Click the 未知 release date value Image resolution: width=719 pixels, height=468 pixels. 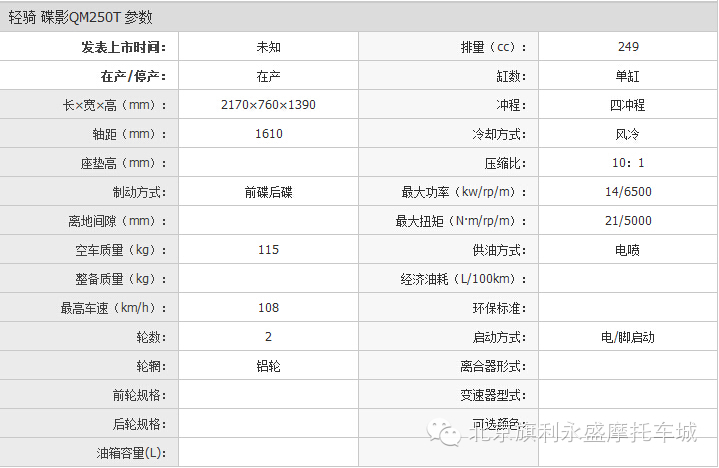coord(269,47)
